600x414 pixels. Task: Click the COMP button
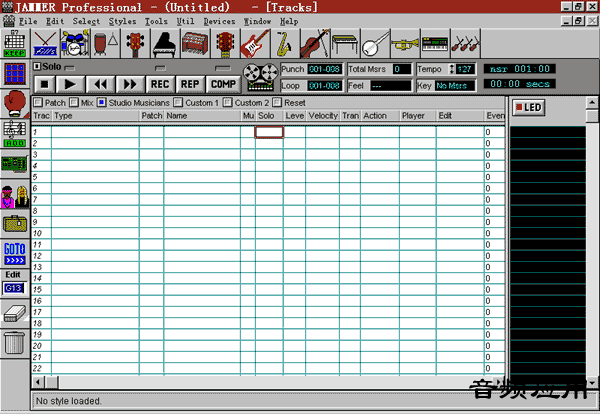[223, 84]
